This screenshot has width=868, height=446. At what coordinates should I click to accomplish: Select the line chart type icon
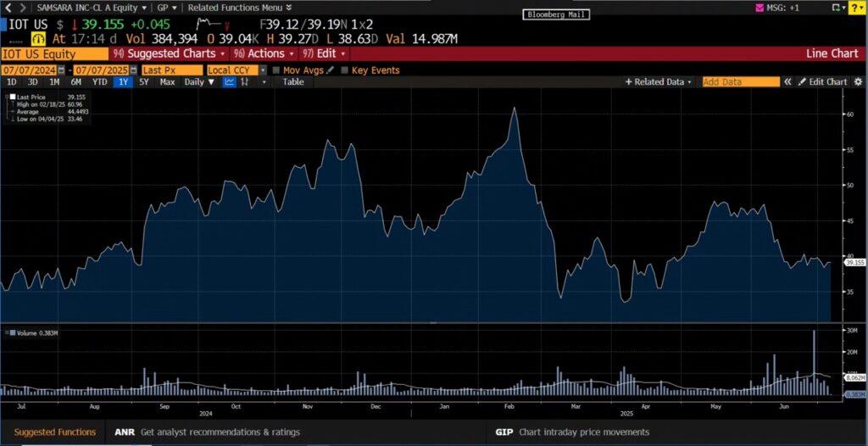[x=229, y=82]
